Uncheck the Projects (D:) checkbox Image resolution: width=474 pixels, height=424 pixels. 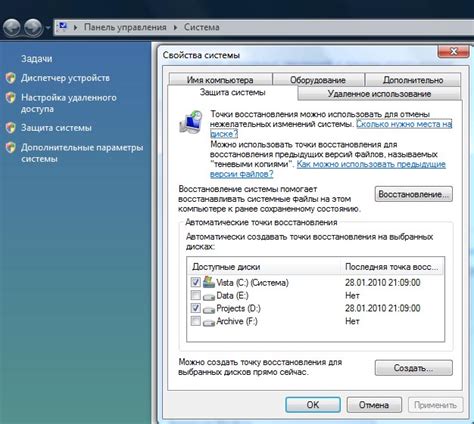[196, 308]
